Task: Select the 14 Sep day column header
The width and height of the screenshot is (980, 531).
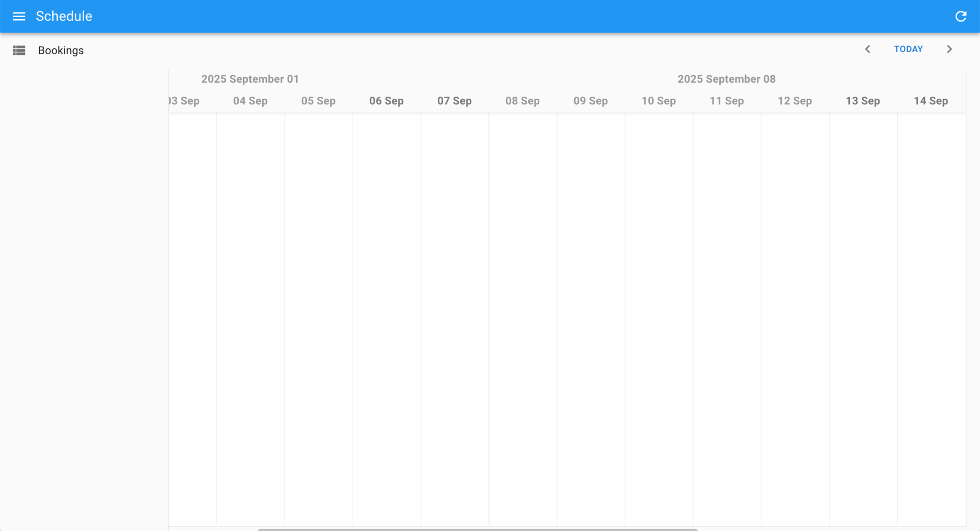Action: (x=931, y=101)
